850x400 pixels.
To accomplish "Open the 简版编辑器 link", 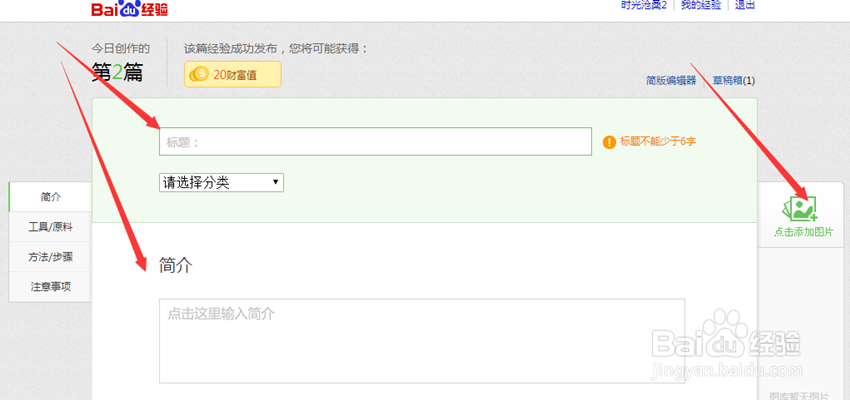I will [671, 81].
